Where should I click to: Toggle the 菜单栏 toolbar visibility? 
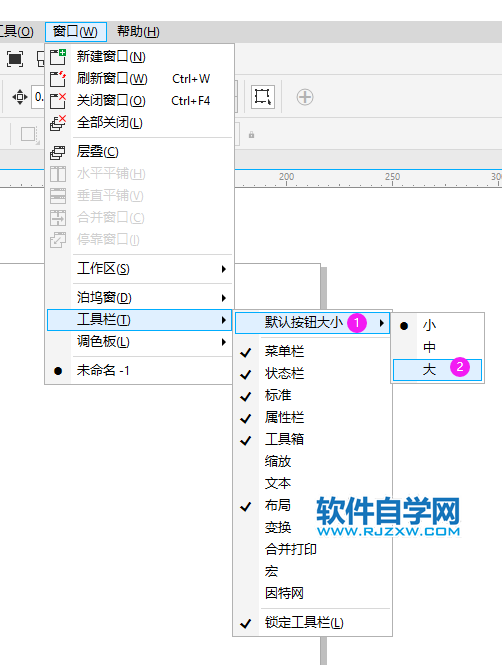pyautogui.click(x=312, y=352)
